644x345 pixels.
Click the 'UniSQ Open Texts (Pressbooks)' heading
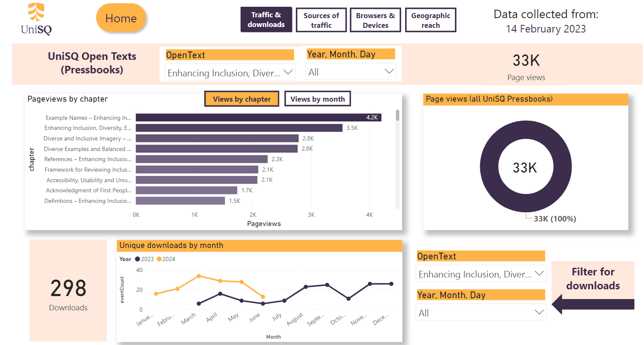tap(92, 63)
